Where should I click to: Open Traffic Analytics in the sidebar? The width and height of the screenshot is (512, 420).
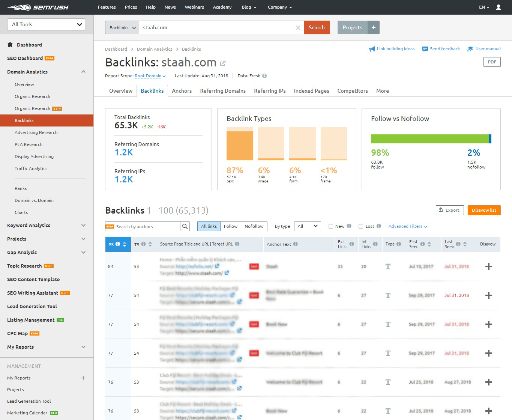point(31,169)
